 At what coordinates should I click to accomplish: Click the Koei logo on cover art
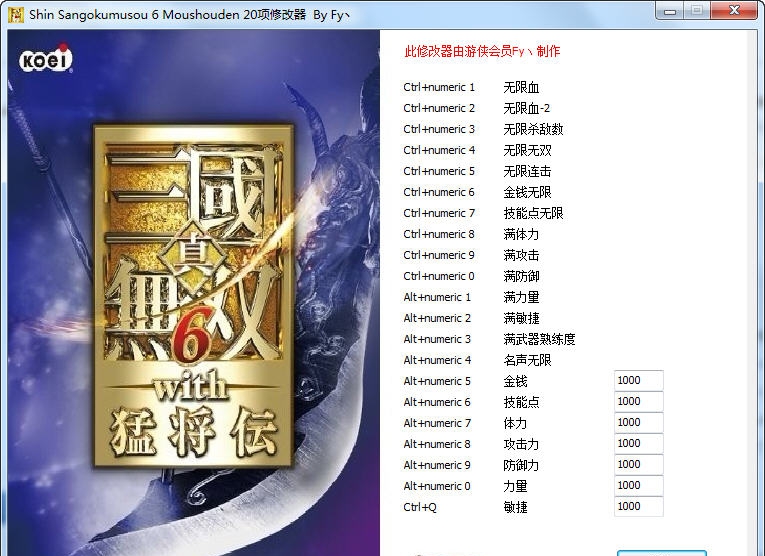(x=46, y=60)
